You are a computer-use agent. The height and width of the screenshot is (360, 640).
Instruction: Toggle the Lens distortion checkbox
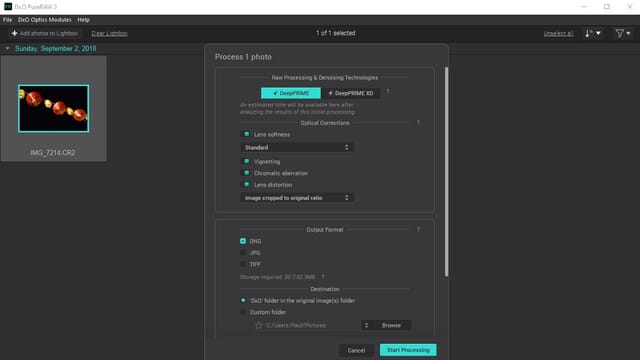pos(247,184)
